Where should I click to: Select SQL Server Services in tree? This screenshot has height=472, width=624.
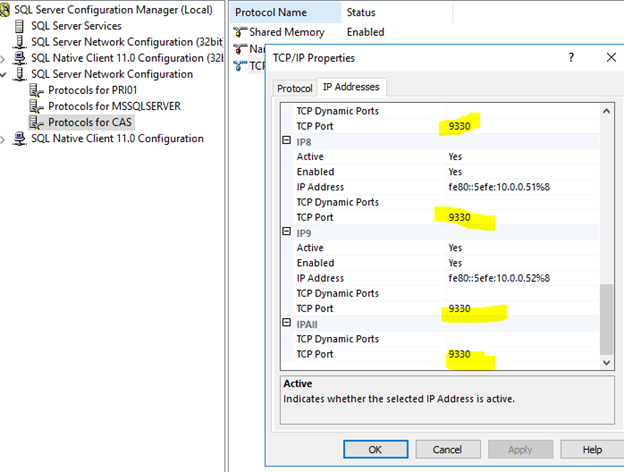click(76, 26)
